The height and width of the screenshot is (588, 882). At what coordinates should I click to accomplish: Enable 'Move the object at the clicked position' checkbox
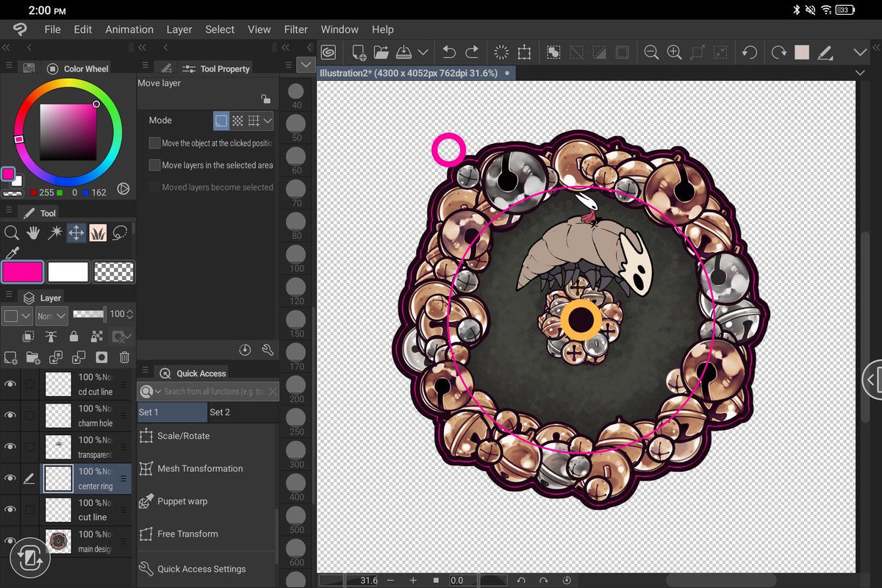(154, 143)
